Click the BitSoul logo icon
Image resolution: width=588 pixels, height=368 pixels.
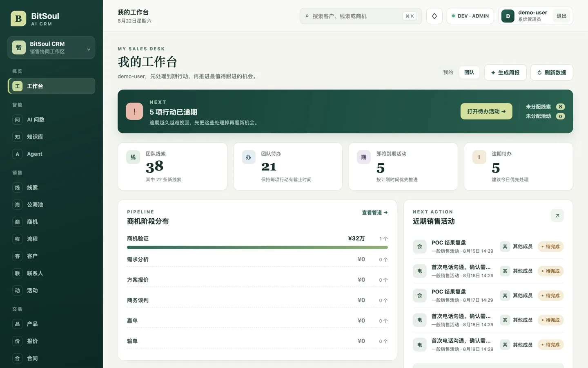coord(18,18)
